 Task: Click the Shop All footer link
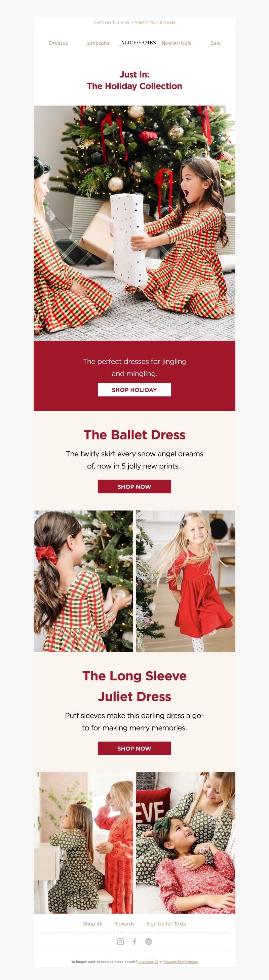(93, 924)
